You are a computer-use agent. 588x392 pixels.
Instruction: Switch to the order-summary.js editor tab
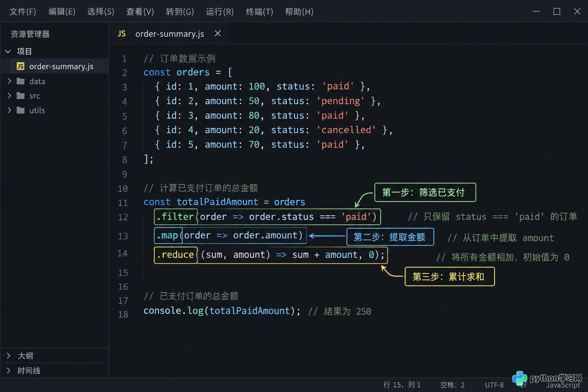(x=169, y=33)
